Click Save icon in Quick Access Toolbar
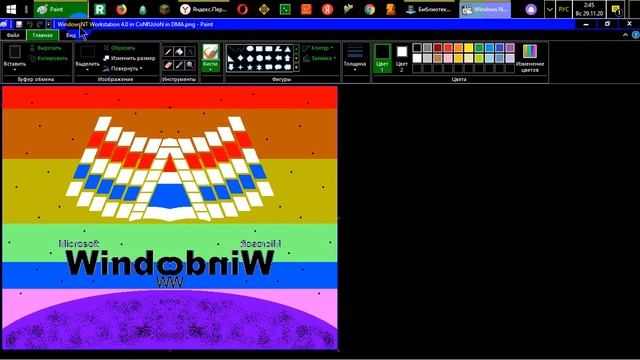 (x=19, y=24)
